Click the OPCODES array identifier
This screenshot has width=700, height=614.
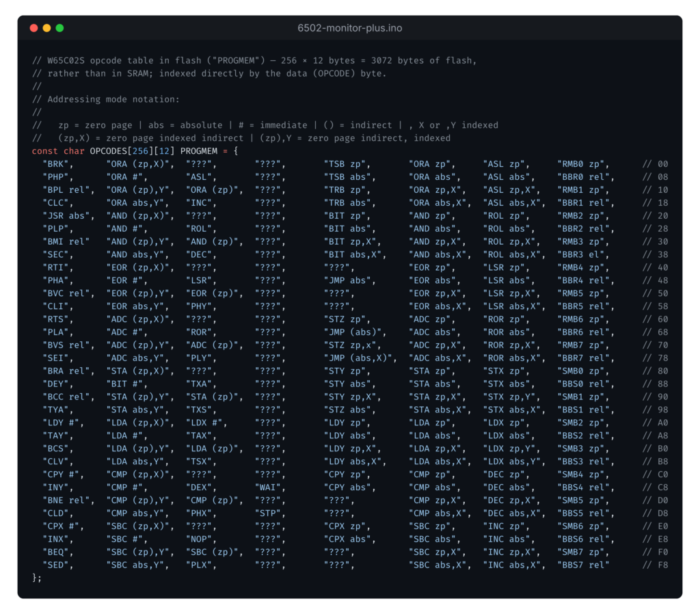[x=108, y=151]
